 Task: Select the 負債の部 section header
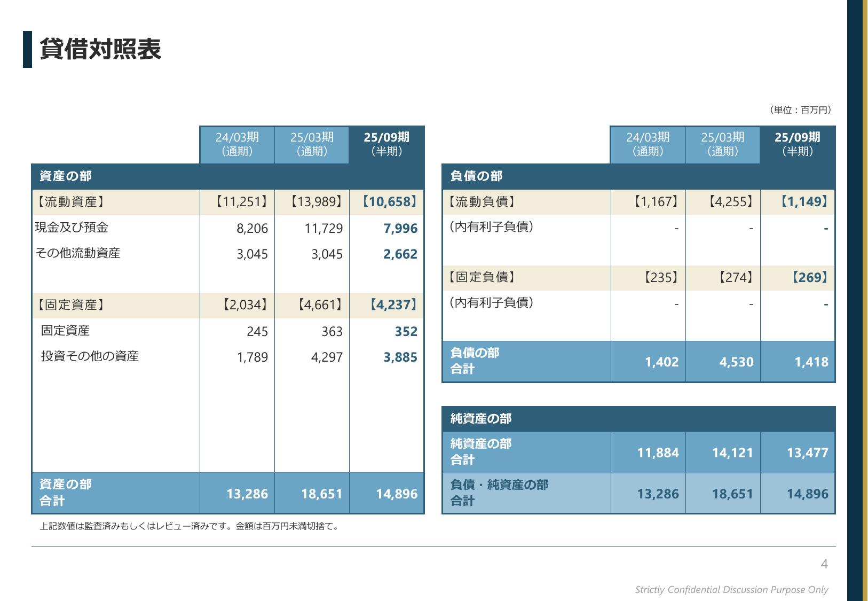[x=476, y=176]
